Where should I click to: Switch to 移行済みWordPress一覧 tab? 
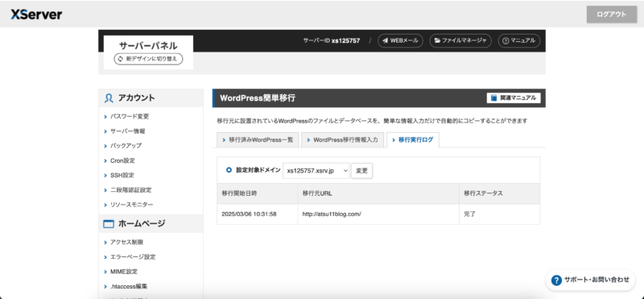[x=258, y=140]
